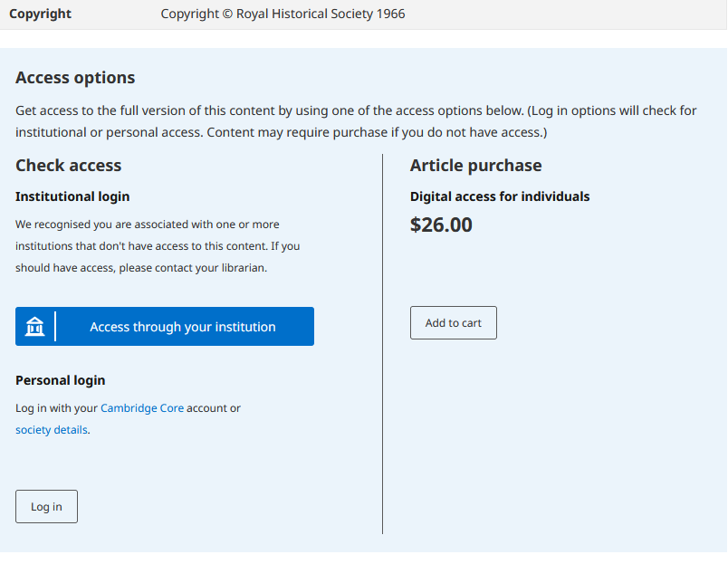
Task: Click the bold Copyright row label
Action: (x=40, y=14)
